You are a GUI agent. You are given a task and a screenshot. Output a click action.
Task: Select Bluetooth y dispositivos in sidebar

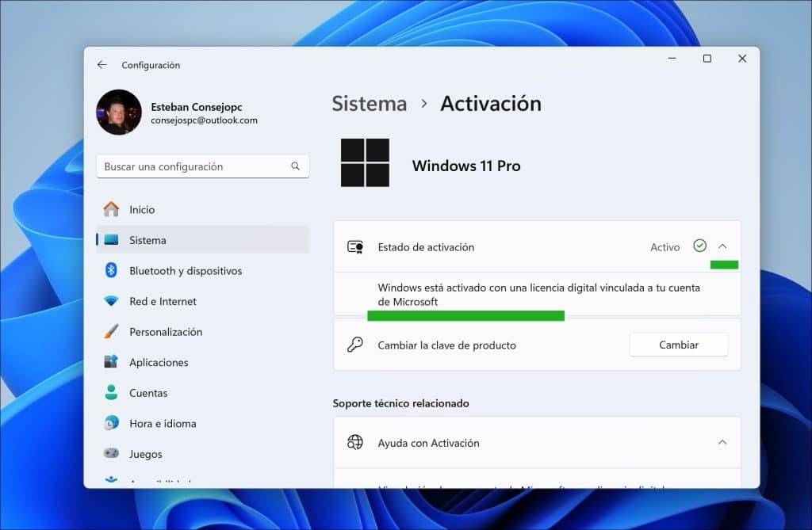(203, 270)
